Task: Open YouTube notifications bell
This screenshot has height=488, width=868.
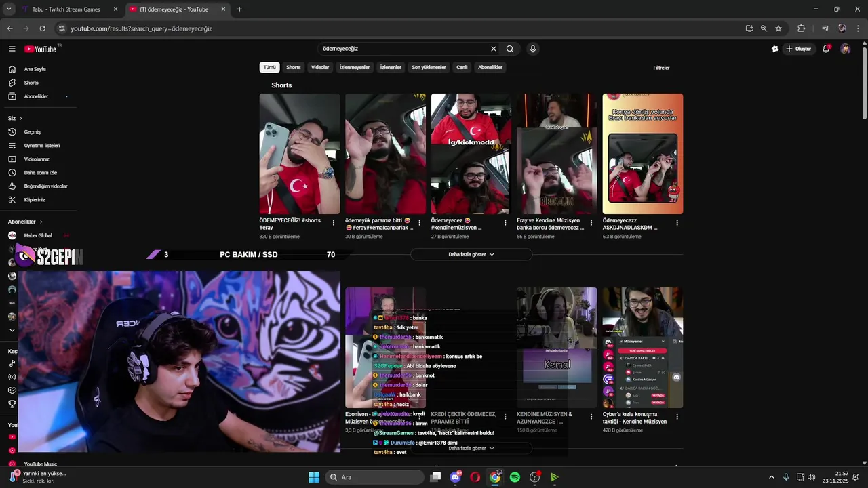Action: (x=826, y=49)
